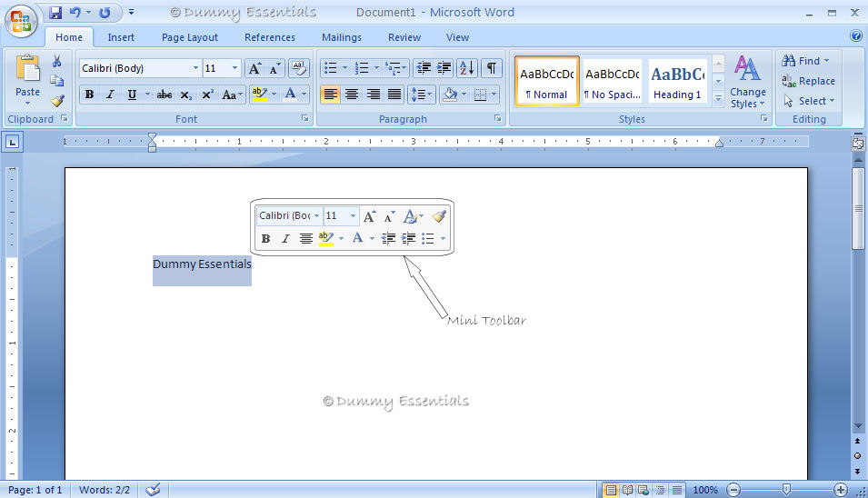Viewport: 868px width, 498px height.
Task: Undo last action in Quick Access toolbar
Action: 75,12
